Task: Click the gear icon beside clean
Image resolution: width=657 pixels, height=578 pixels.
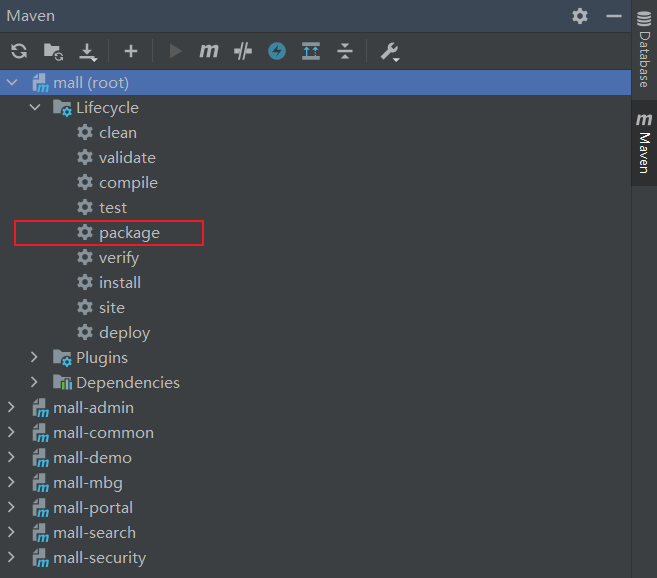Action: pos(85,132)
